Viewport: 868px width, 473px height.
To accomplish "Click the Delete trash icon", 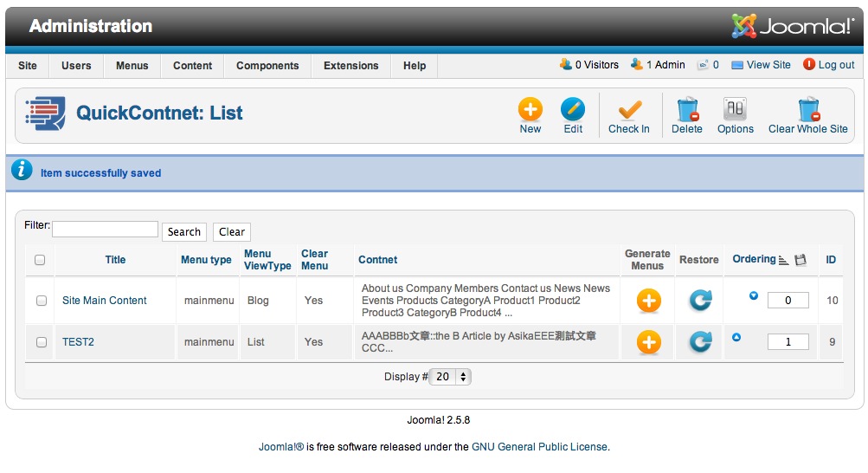I will [687, 110].
